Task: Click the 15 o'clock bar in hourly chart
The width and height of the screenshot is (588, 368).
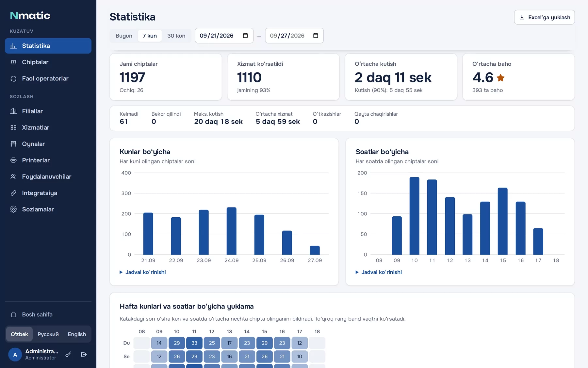Action: coord(503,221)
